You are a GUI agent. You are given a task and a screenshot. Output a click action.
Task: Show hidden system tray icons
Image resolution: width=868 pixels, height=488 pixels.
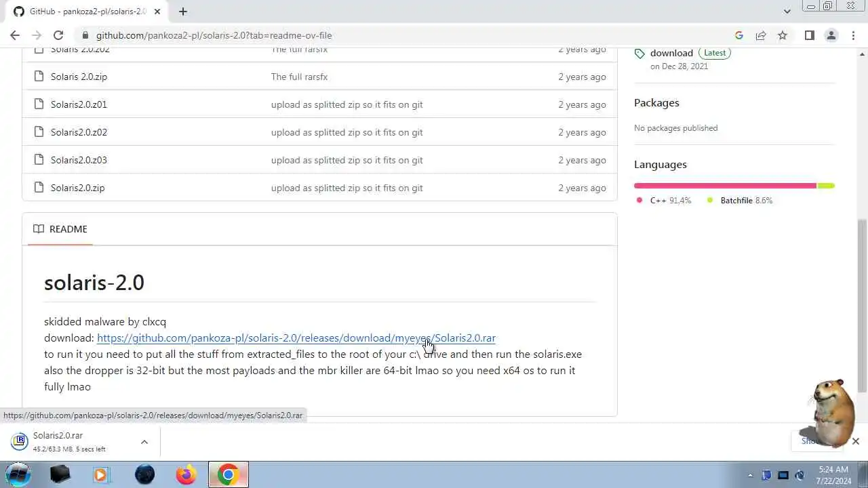pos(750,475)
